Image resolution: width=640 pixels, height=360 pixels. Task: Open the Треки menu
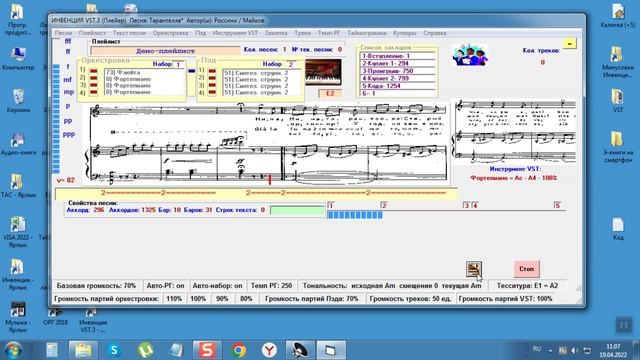tap(302, 33)
